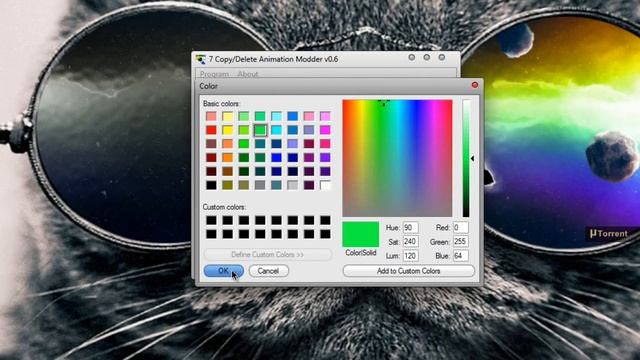The height and width of the screenshot is (360, 640).
Task: Select the light silver basic color swatch
Action: click(293, 185)
